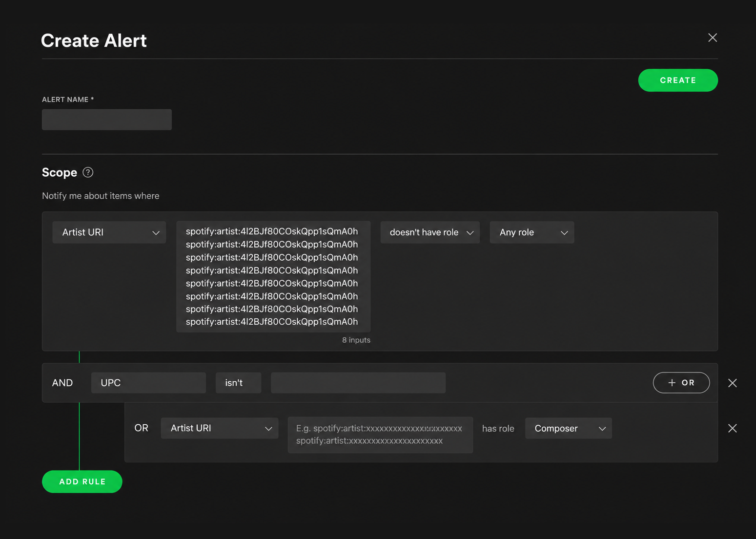Close the Create Alert dialog

click(713, 38)
